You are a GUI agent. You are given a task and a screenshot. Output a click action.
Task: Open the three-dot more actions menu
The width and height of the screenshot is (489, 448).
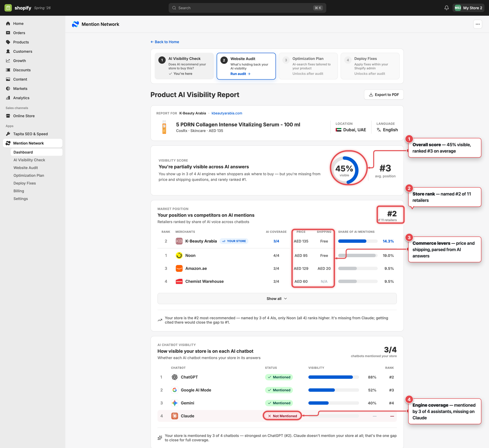[478, 24]
